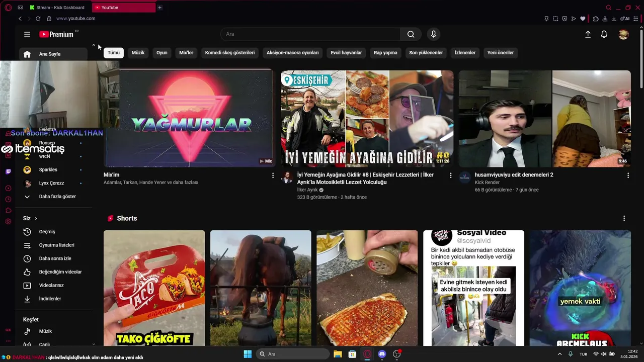Screen dimensions: 644x362
Task: Open options menu for Mix'im video
Action: [x=273, y=175]
